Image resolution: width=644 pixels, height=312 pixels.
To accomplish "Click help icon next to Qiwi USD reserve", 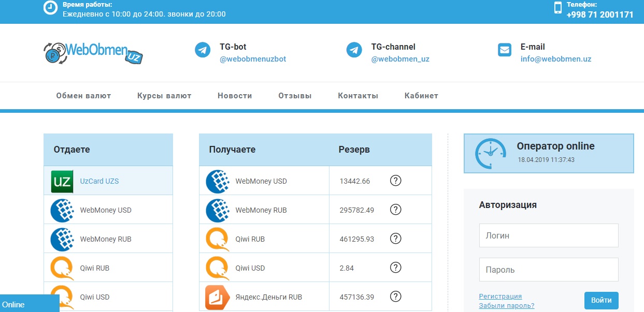I will tap(395, 268).
